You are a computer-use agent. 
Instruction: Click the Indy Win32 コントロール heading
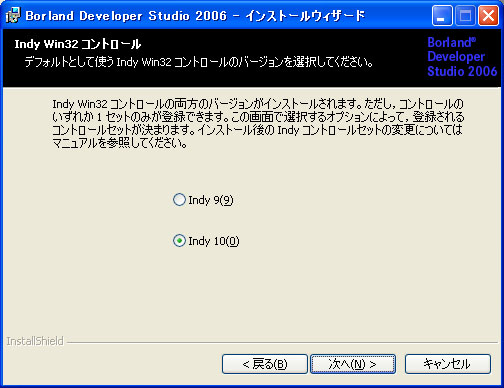click(78, 44)
